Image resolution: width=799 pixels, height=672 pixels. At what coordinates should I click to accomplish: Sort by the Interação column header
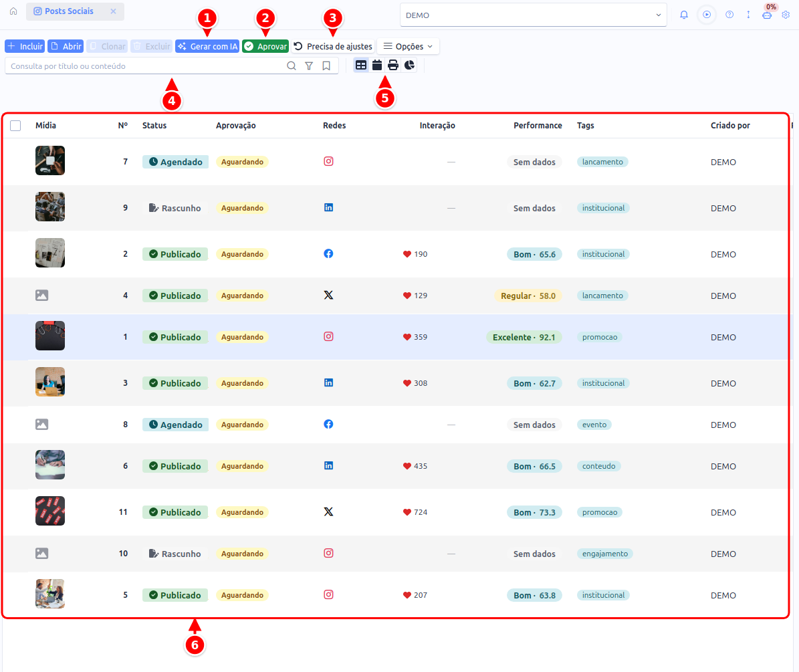(x=437, y=125)
